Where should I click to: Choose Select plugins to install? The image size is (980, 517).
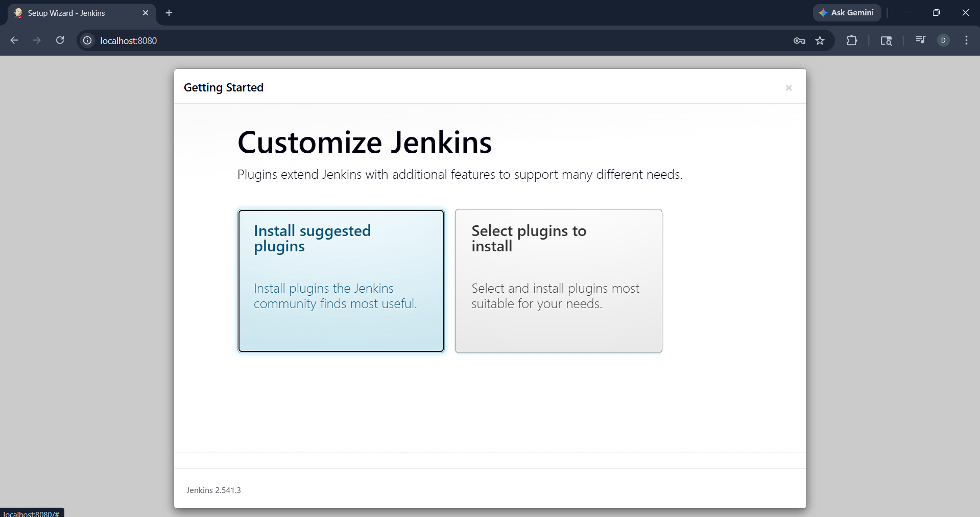point(558,281)
